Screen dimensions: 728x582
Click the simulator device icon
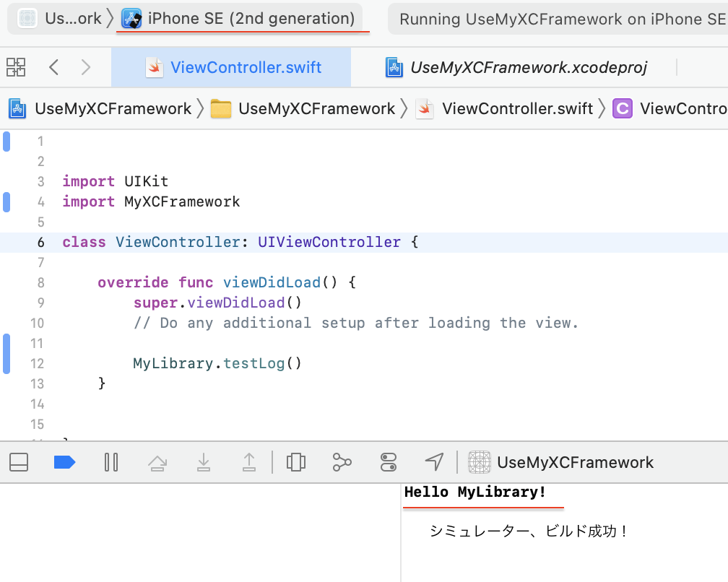tap(131, 19)
